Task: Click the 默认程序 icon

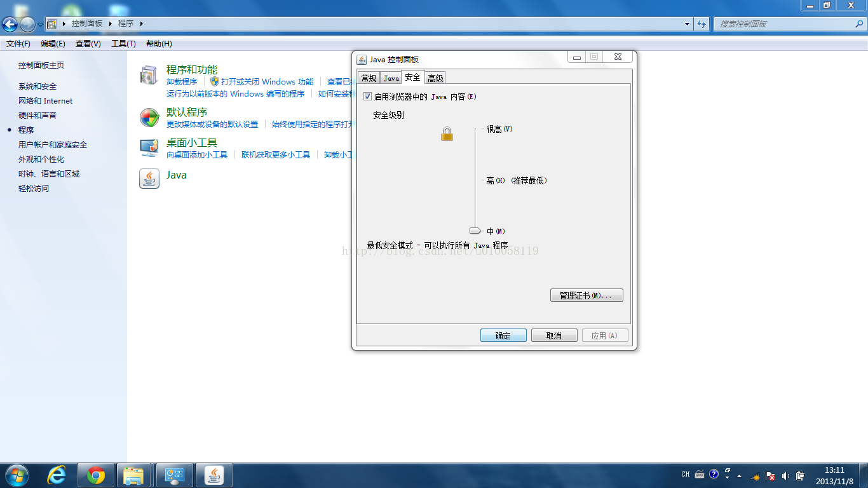Action: pos(149,118)
